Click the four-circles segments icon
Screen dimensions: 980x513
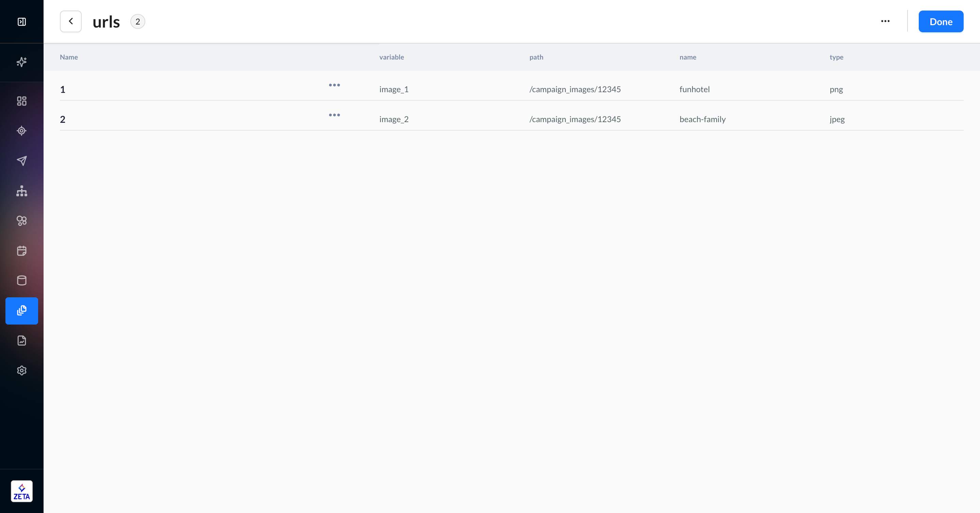[22, 220]
